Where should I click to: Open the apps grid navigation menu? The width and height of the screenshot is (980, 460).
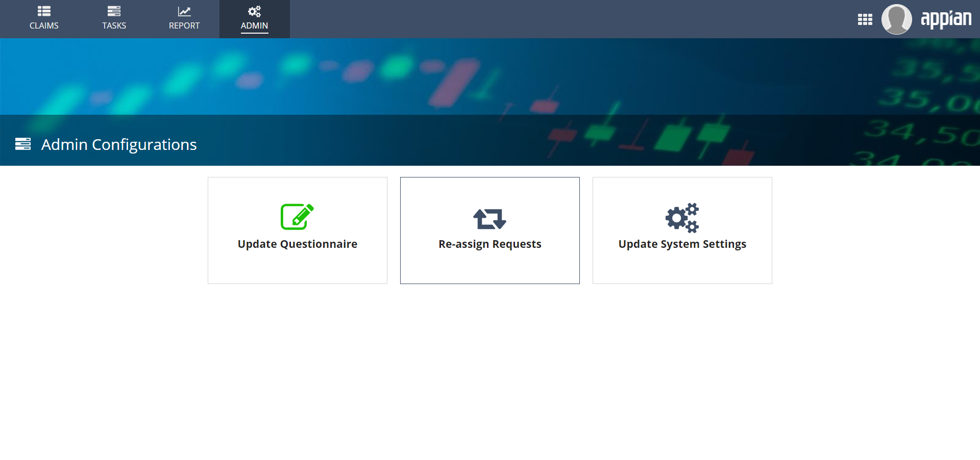pos(865,19)
